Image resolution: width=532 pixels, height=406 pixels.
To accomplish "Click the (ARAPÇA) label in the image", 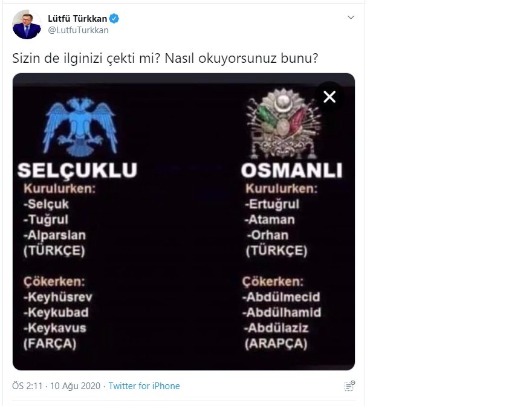I will [276, 344].
